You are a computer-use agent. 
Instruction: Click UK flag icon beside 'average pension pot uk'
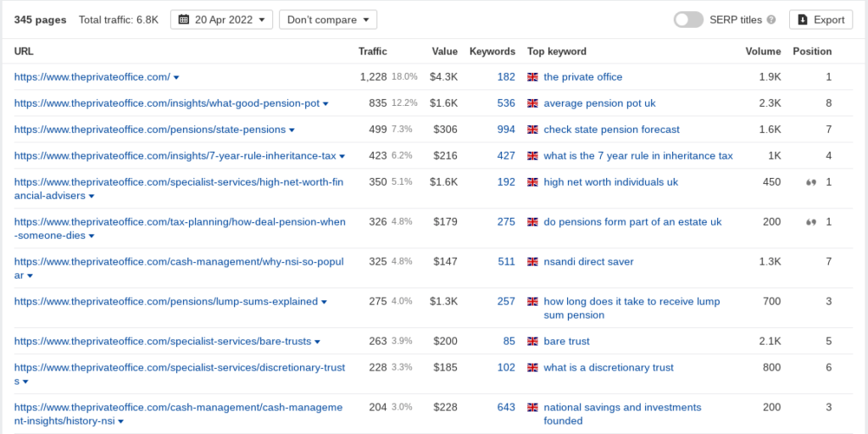coord(532,103)
